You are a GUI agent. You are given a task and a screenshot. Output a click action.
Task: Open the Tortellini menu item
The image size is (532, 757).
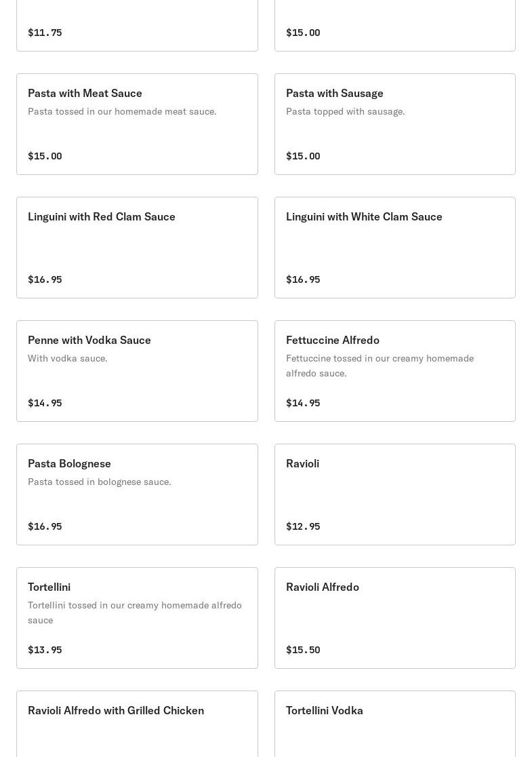tap(137, 618)
